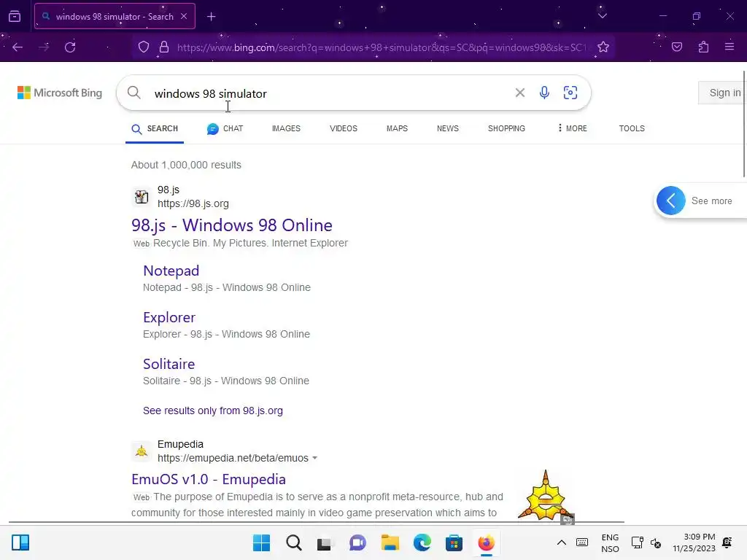Image resolution: width=747 pixels, height=560 pixels.
Task: Switch to the NEWS tab
Action: pos(448,128)
